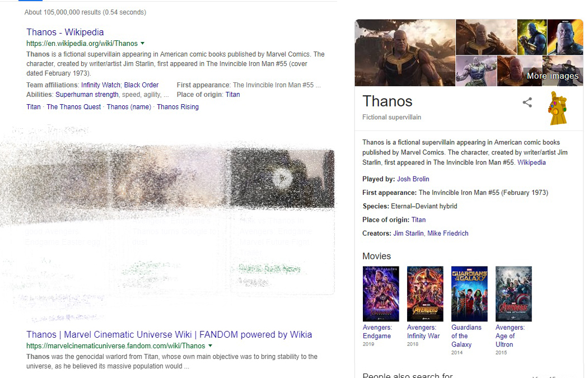This screenshot has height=378, width=588.
Task: Open the Thanos - Wikipedia result
Action: (65, 32)
